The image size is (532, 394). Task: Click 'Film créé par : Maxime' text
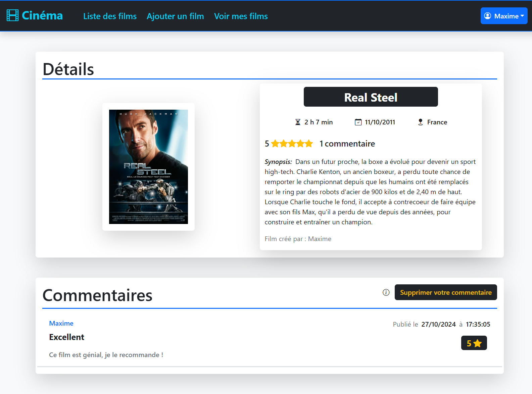tap(298, 239)
